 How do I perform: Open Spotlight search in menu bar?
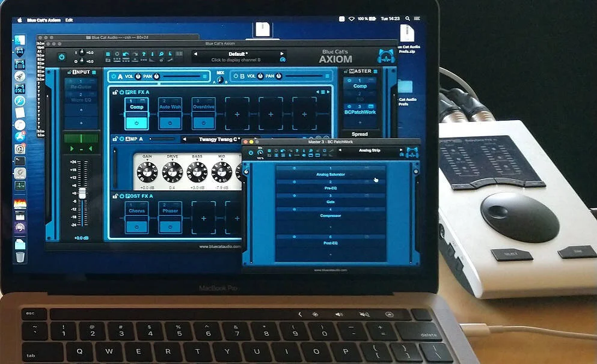pos(408,18)
